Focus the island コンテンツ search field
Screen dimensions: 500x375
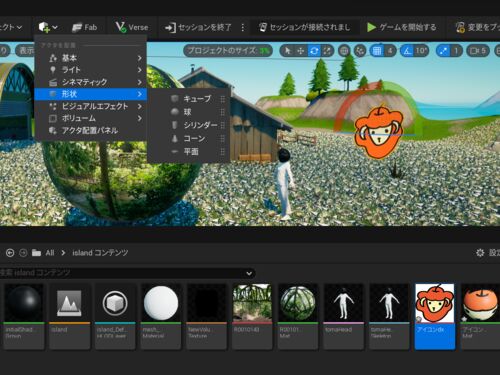click(x=123, y=273)
